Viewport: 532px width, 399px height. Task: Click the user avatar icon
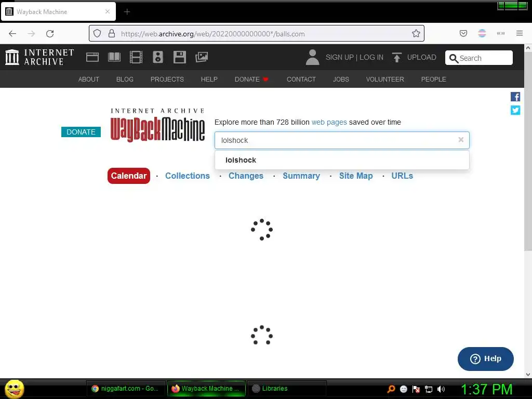pos(312,57)
